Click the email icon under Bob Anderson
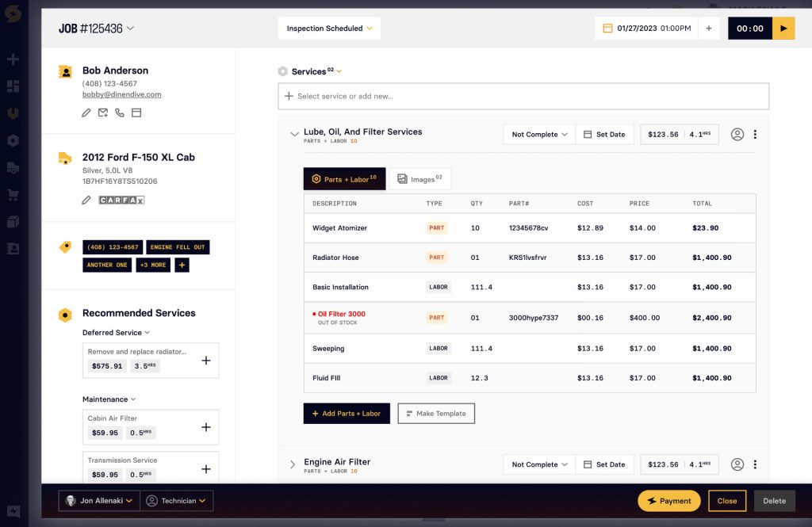Image resolution: width=812 pixels, height=527 pixels. point(103,113)
